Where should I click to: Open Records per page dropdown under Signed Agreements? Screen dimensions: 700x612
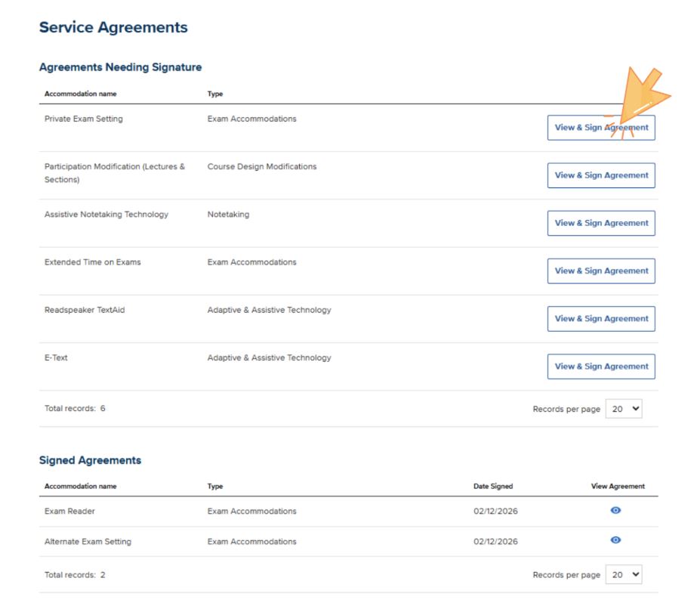(x=624, y=574)
